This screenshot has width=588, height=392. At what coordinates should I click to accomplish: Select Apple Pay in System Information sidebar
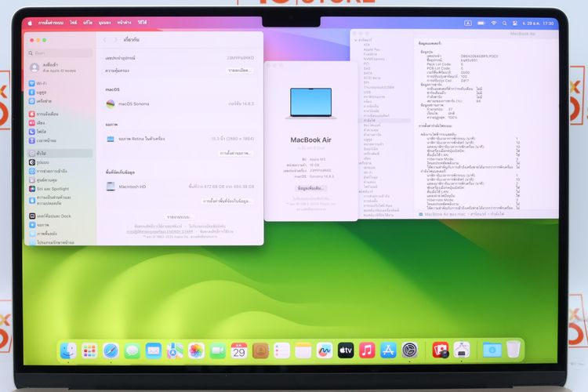372,49
